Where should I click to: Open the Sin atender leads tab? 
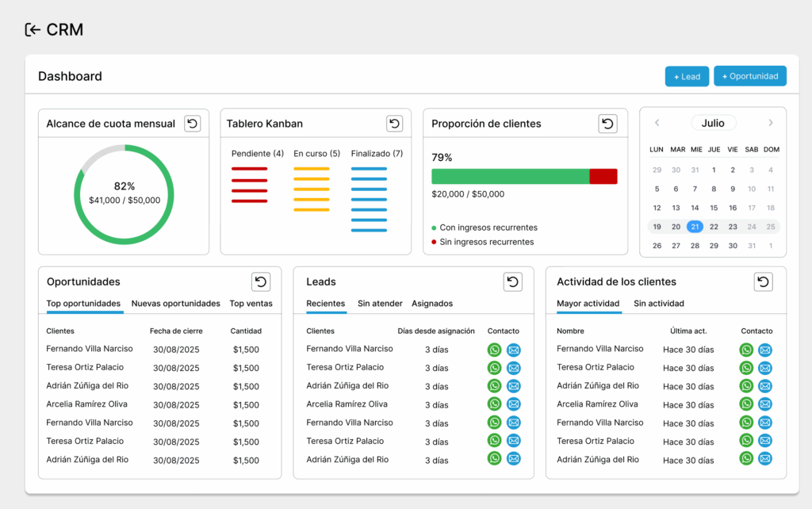[x=380, y=304]
